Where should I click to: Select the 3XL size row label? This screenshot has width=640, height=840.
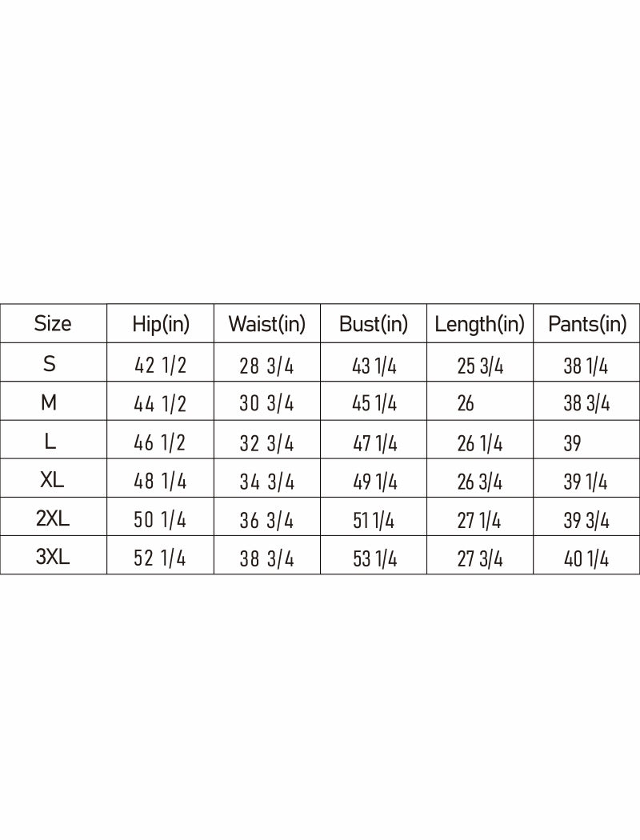point(53,557)
